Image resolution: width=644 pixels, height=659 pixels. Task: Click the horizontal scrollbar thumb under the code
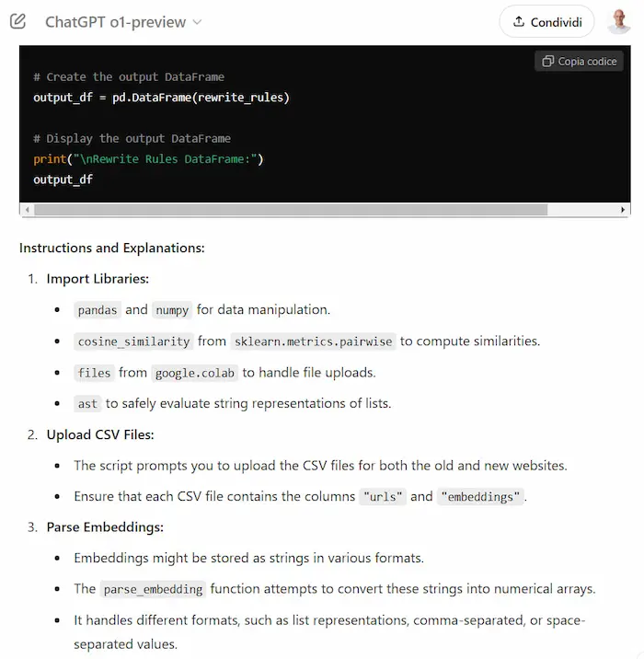(x=291, y=210)
